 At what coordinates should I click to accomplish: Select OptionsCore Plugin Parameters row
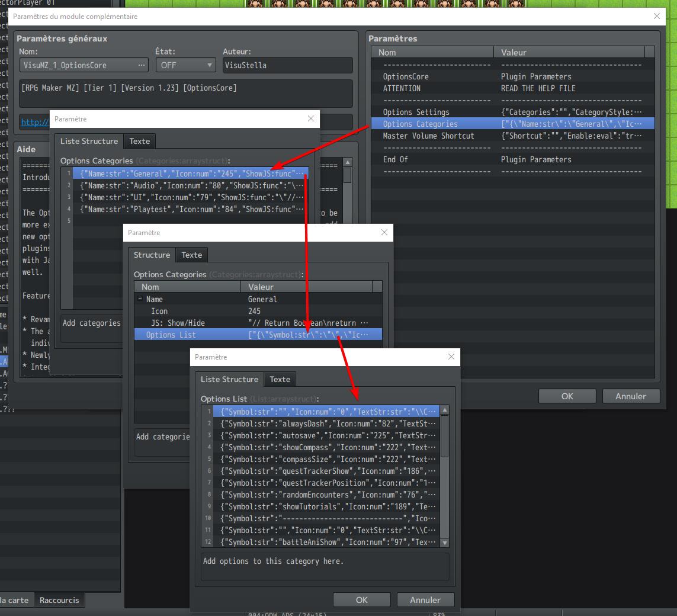point(512,76)
